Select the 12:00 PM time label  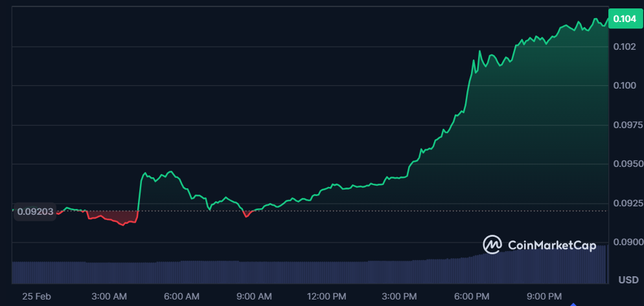coord(327,296)
